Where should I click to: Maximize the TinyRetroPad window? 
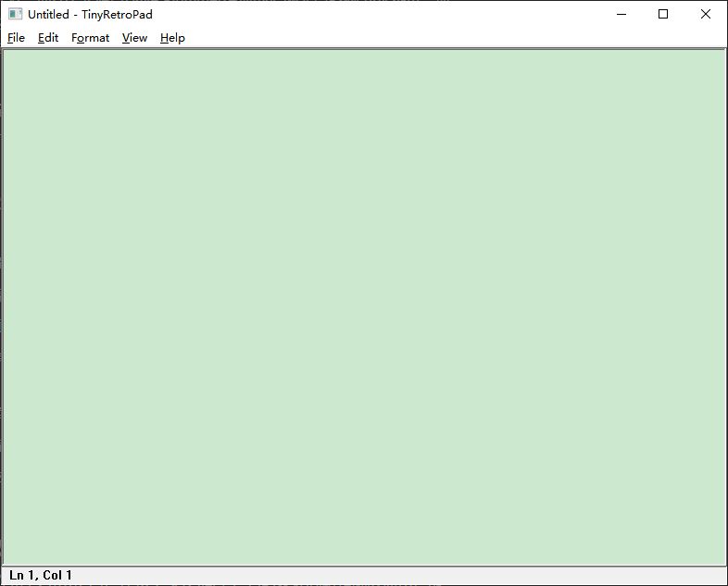[663, 14]
